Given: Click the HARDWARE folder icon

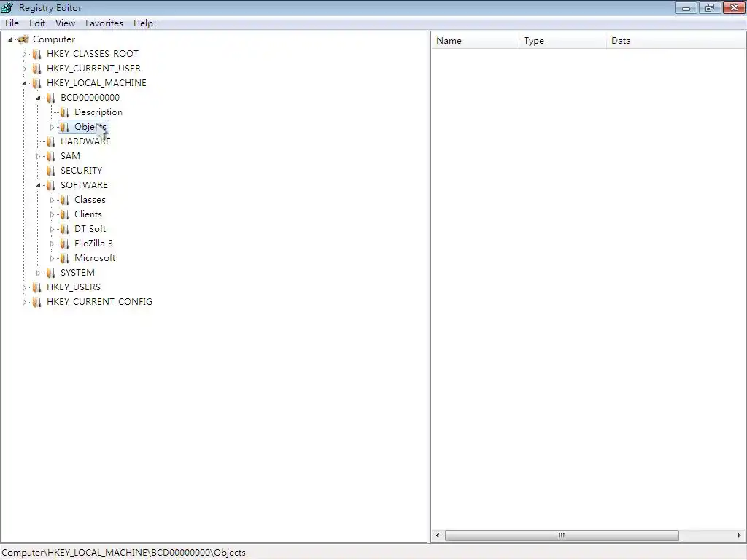Looking at the screenshot, I should click(50, 142).
